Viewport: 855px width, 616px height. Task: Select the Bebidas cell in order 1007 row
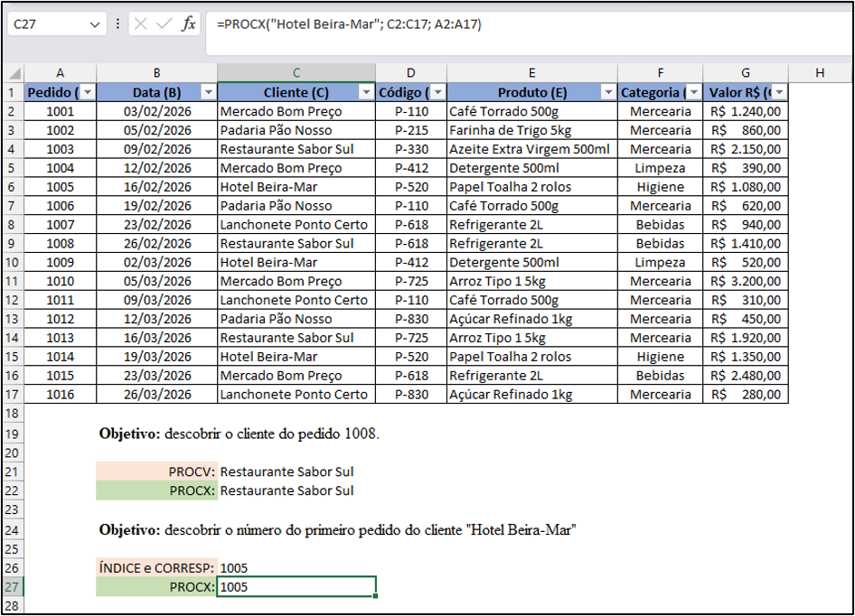pos(661,225)
